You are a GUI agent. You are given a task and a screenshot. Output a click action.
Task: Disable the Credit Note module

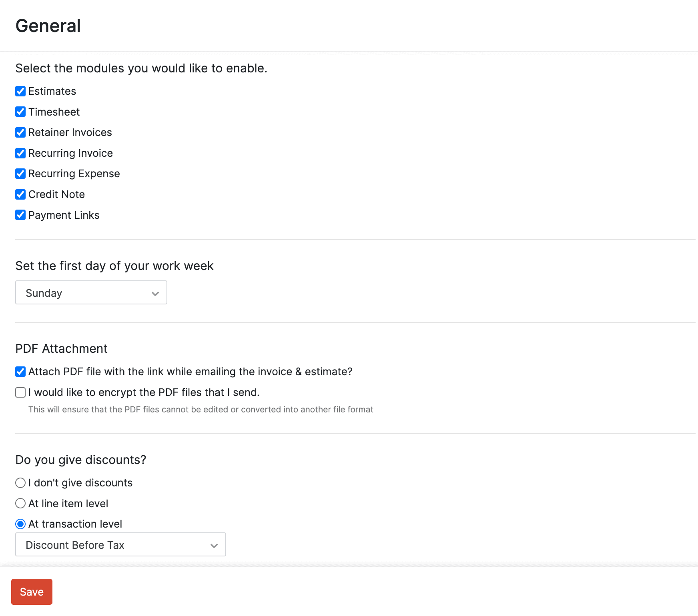20,194
